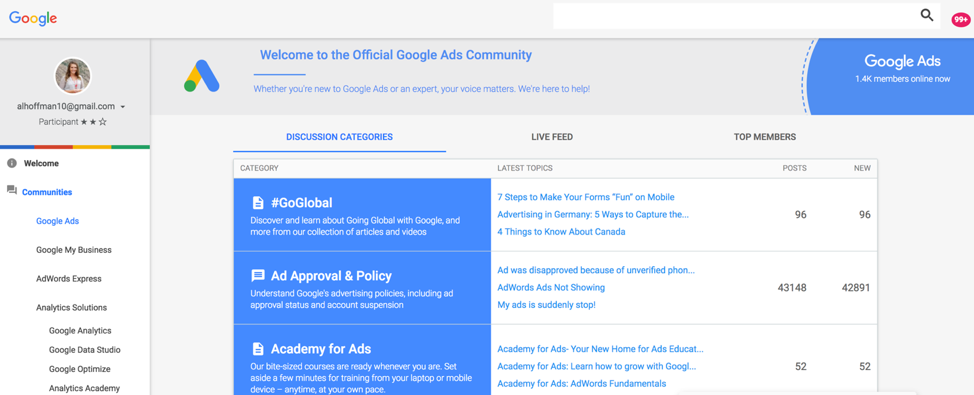Open topic '4 Things to Know About Canada'

562,232
